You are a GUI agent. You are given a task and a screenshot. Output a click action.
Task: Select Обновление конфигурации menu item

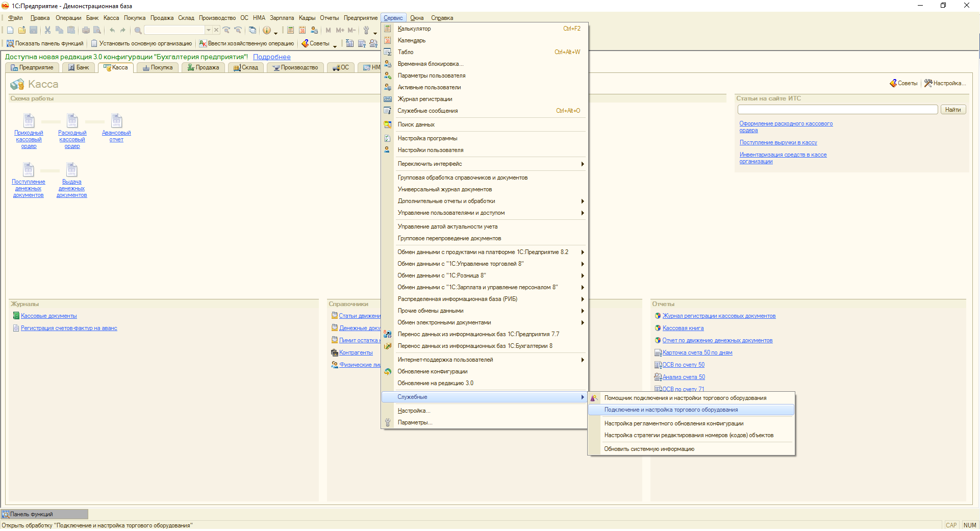(x=485, y=371)
